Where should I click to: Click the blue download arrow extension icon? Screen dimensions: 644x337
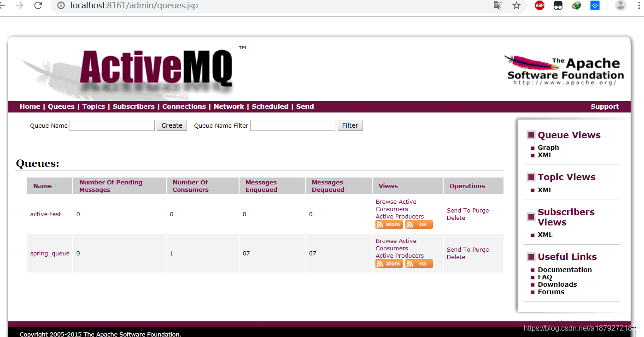(595, 6)
